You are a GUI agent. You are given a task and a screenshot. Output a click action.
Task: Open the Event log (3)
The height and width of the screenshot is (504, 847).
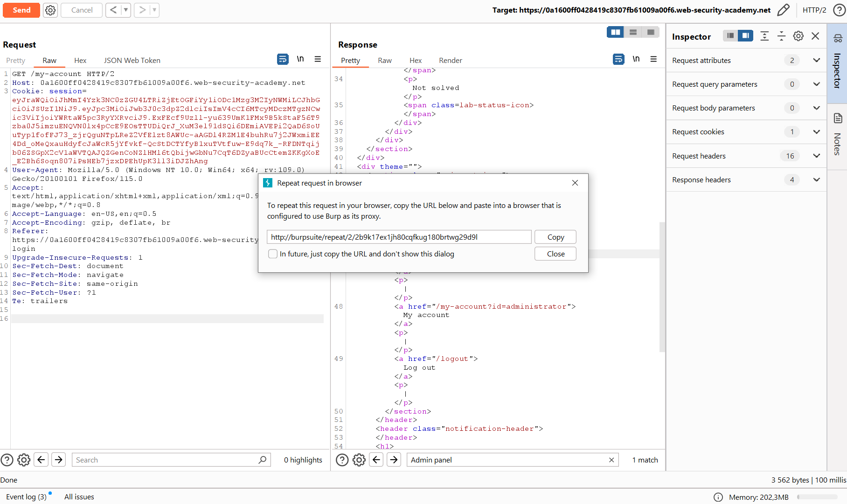pyautogui.click(x=27, y=497)
